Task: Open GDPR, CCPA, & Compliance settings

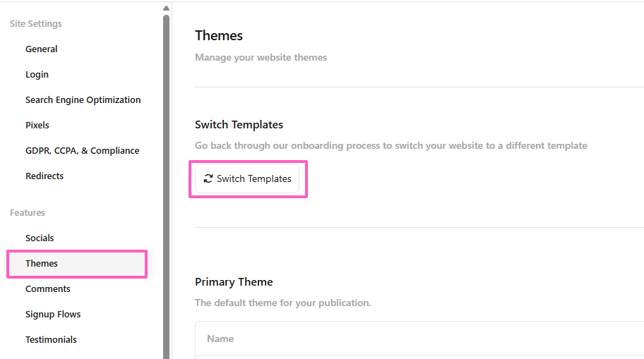Action: point(82,151)
